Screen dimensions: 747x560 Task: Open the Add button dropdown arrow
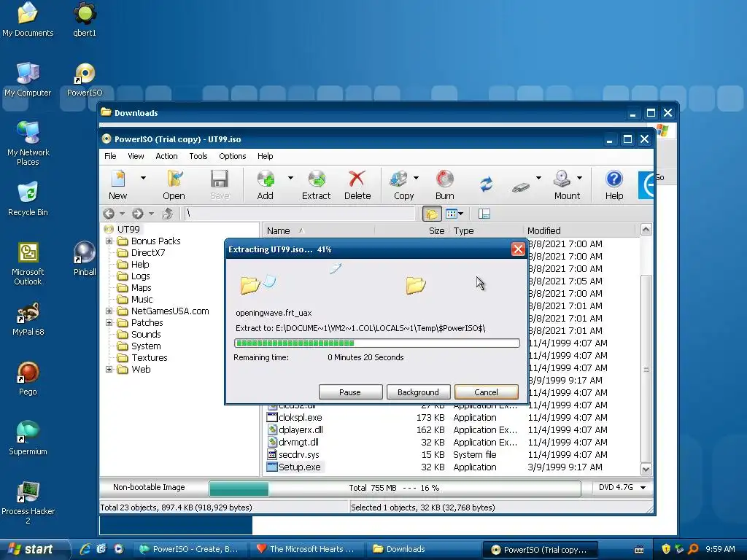pyautogui.click(x=290, y=178)
